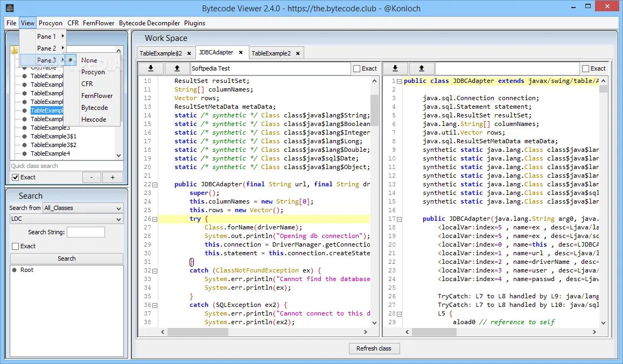Screen dimensions: 623x364
Task: Switch to TableExample2 tab
Action: pos(271,53)
